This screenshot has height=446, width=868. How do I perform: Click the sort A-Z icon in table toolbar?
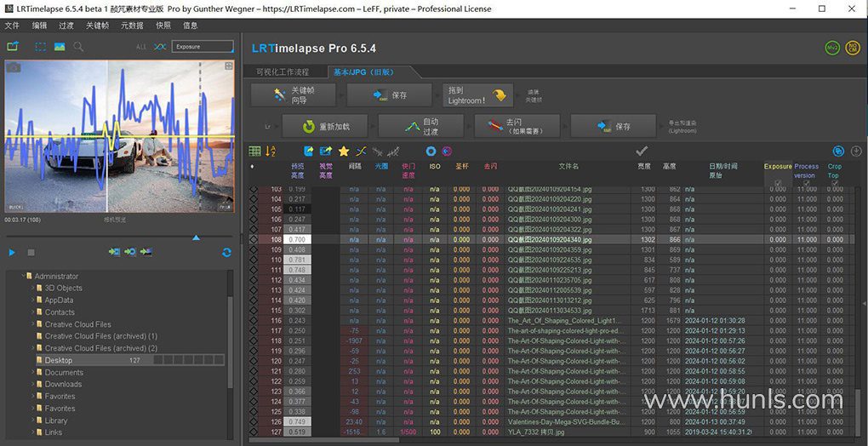(x=271, y=151)
